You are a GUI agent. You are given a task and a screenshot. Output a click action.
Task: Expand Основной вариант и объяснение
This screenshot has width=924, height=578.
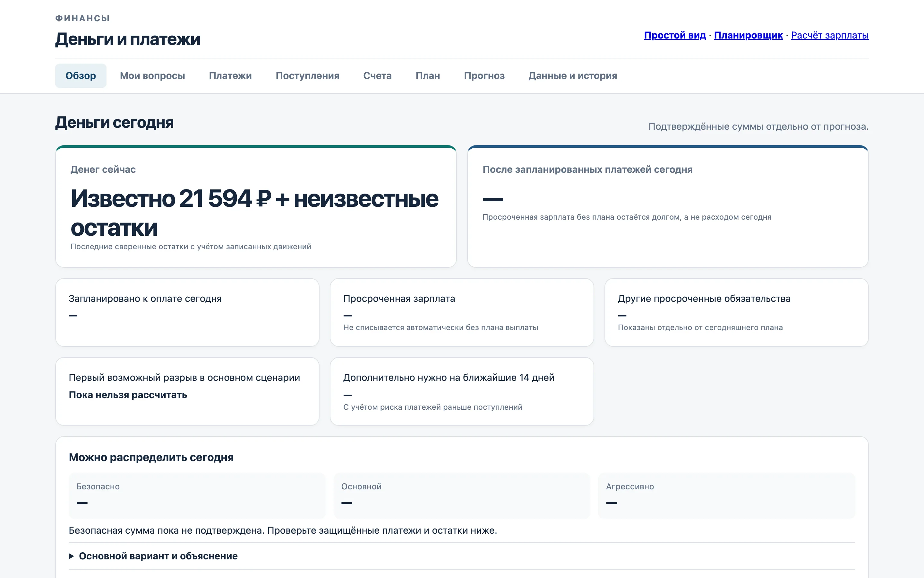tap(153, 556)
